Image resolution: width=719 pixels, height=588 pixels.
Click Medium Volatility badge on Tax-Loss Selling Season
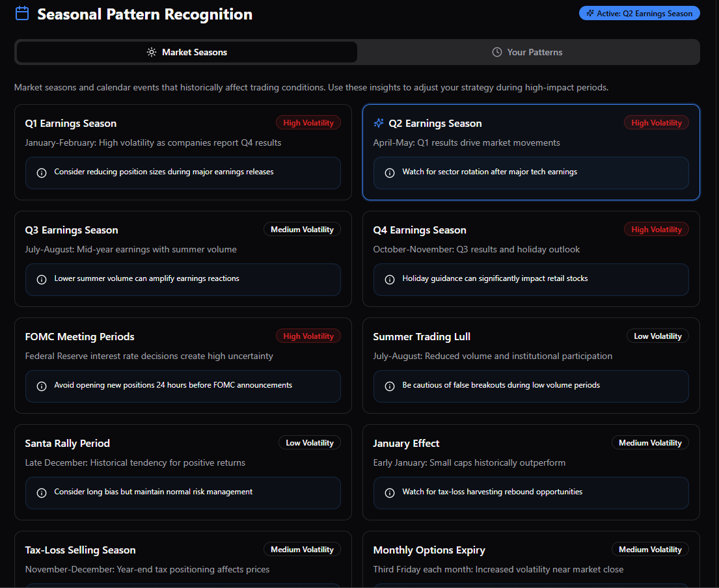(x=302, y=550)
